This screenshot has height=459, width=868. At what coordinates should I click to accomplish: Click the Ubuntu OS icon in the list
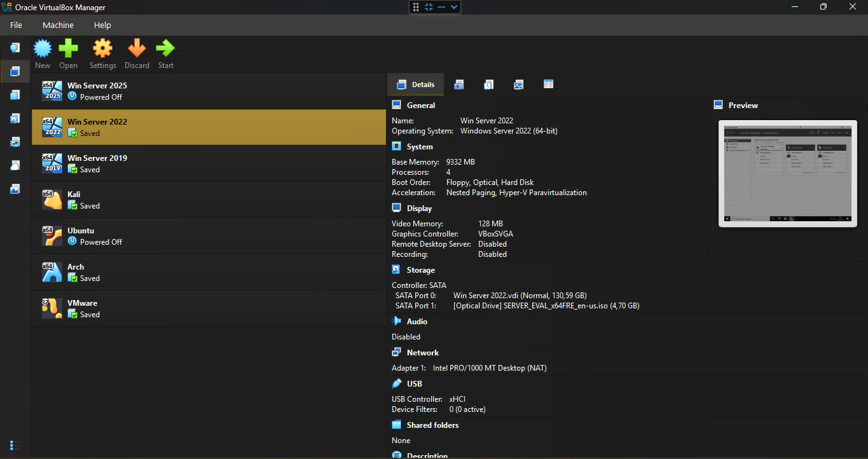(x=52, y=236)
